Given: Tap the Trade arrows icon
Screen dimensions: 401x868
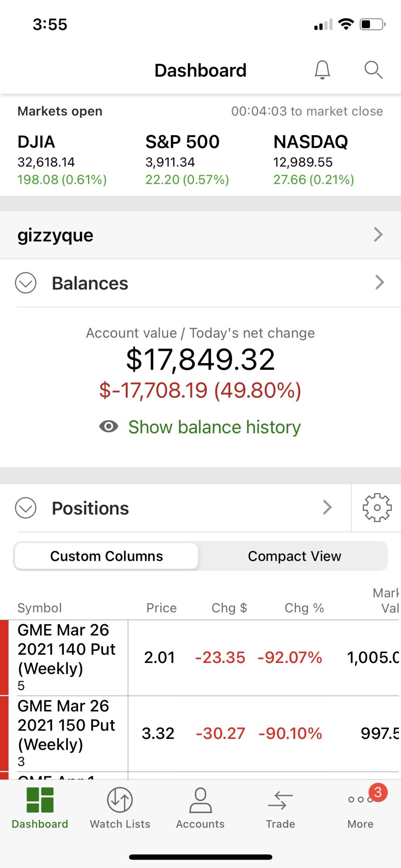Looking at the screenshot, I should pos(280,800).
